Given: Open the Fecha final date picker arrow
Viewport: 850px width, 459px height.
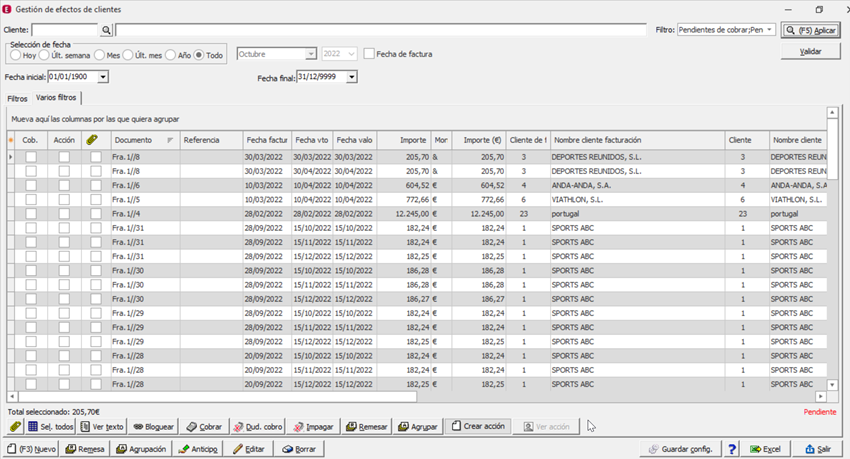Looking at the screenshot, I should tap(352, 77).
